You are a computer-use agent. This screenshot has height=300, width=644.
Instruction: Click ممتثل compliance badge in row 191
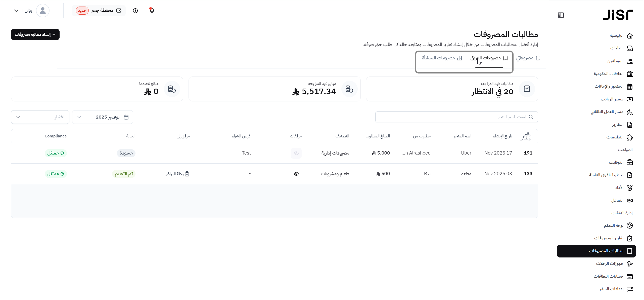click(56, 153)
